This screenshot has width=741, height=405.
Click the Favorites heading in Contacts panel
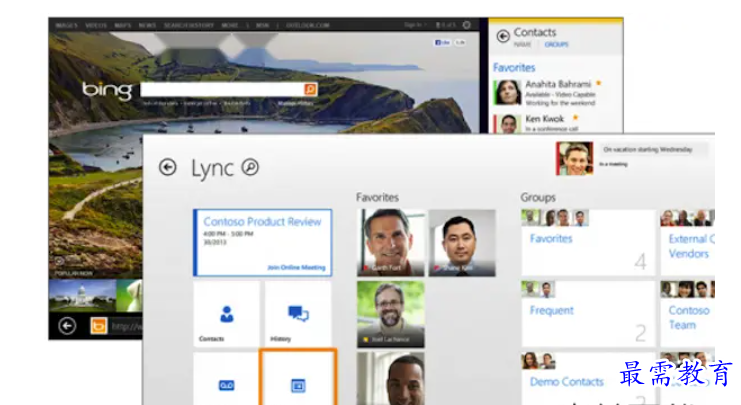pyautogui.click(x=514, y=68)
